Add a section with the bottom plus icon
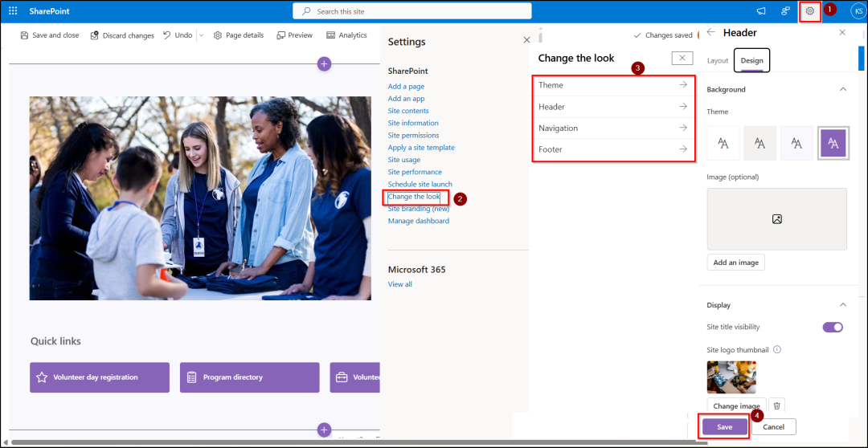This screenshot has width=868, height=448. point(325,430)
